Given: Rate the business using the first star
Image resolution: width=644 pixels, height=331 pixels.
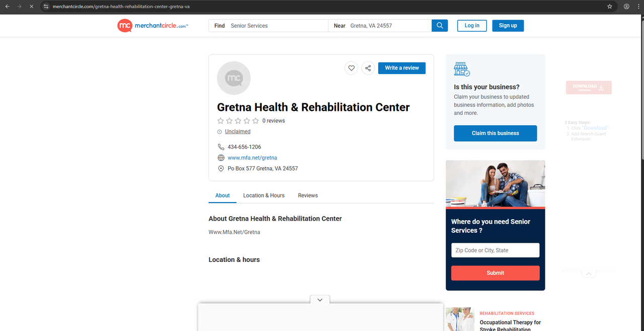Looking at the screenshot, I should pyautogui.click(x=221, y=121).
